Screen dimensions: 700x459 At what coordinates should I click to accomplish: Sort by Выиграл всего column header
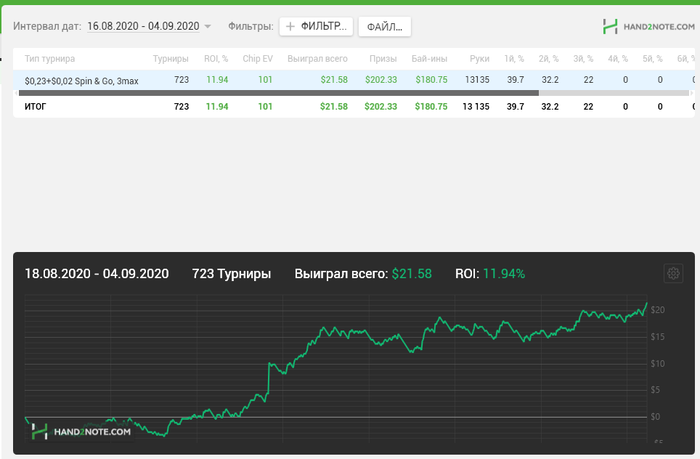click(317, 59)
